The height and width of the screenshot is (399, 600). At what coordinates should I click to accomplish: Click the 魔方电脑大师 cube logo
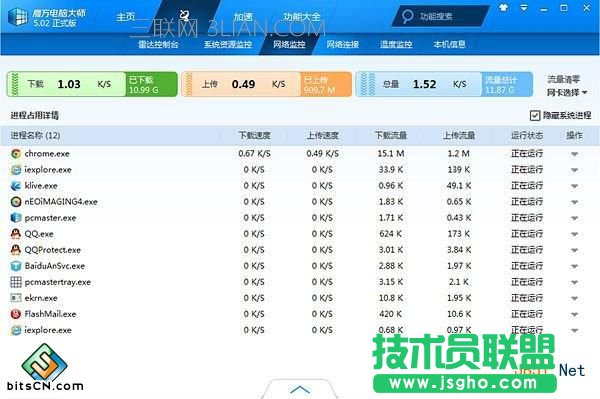pyautogui.click(x=18, y=16)
